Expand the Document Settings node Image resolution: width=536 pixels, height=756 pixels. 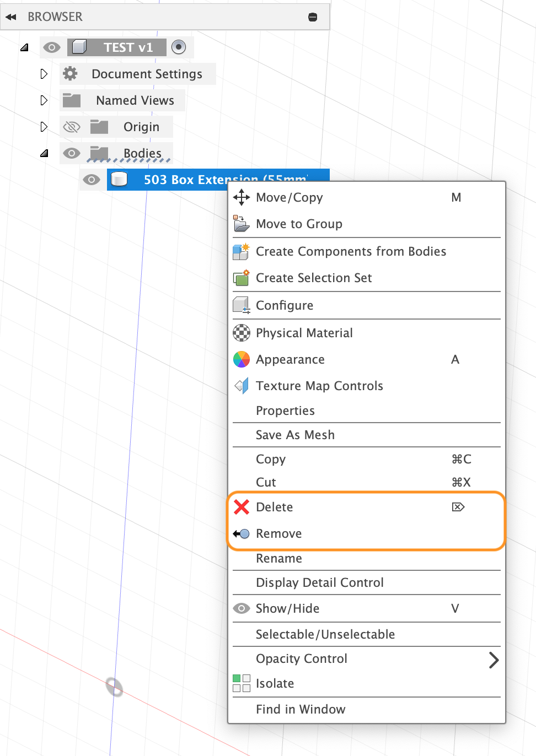click(x=44, y=74)
